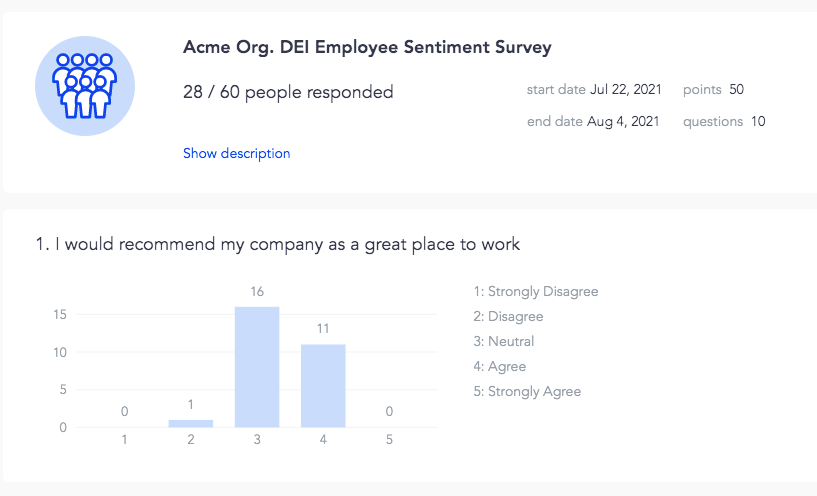The height and width of the screenshot is (496, 817).
Task: Click the 28 / 60 people responded text
Action: click(288, 92)
